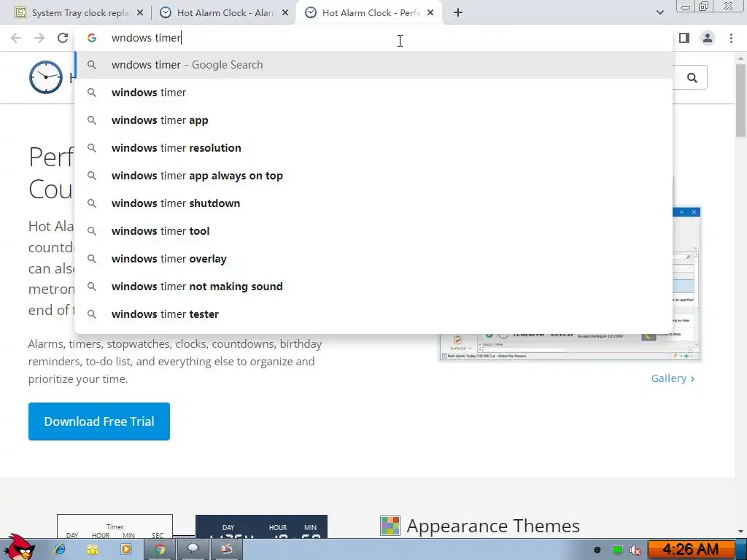Go back using the browser back arrow
This screenshot has height=560, width=747.
coord(16,38)
